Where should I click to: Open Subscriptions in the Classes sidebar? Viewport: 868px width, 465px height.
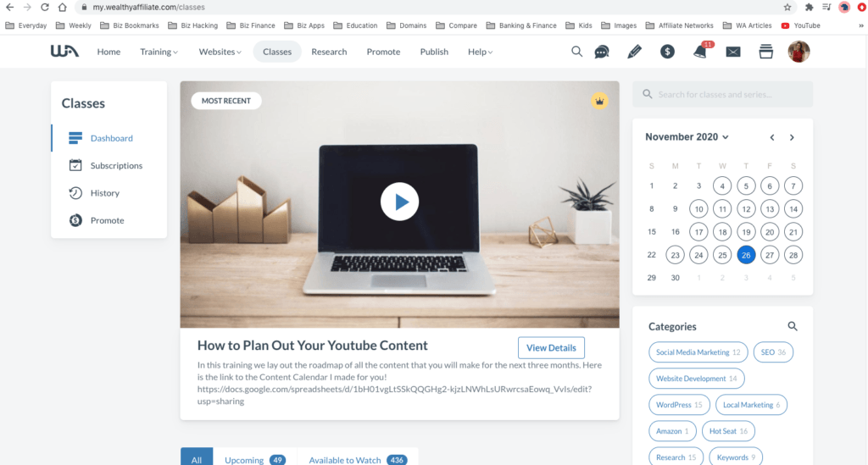click(116, 166)
